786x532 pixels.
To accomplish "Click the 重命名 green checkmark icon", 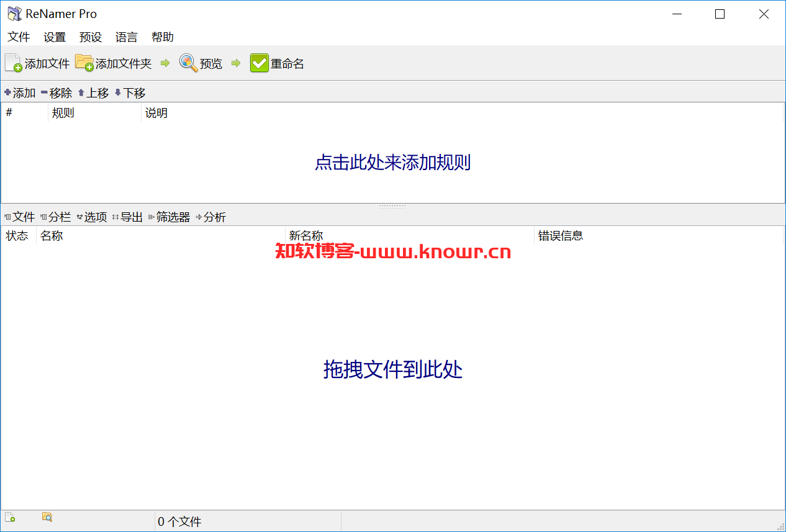I will [x=260, y=63].
